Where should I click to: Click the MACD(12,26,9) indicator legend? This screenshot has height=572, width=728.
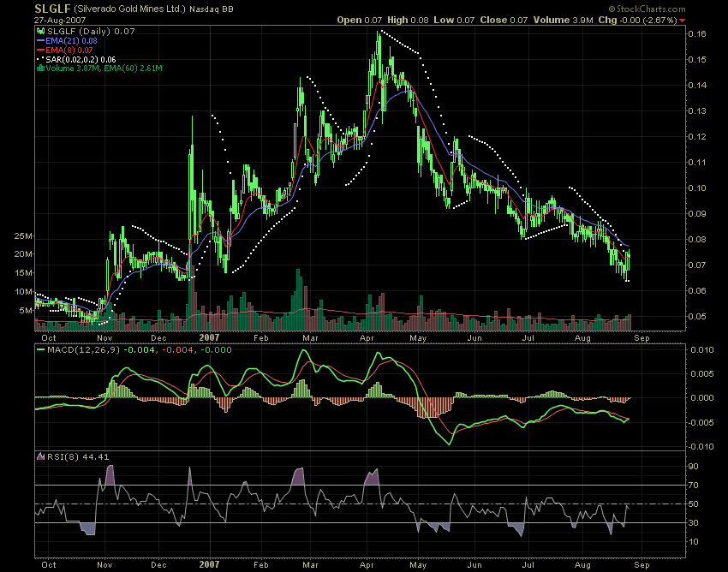click(140, 349)
